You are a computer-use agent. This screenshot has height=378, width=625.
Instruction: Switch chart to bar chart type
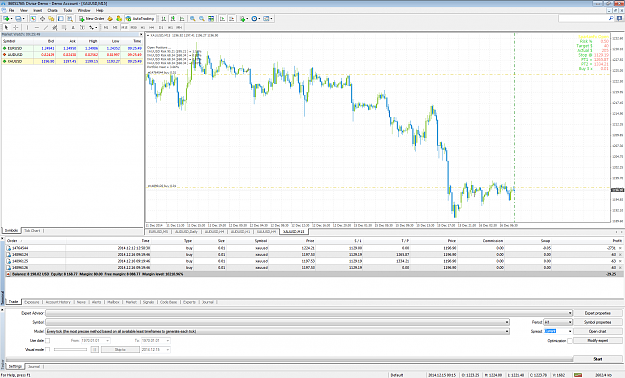(164, 18)
